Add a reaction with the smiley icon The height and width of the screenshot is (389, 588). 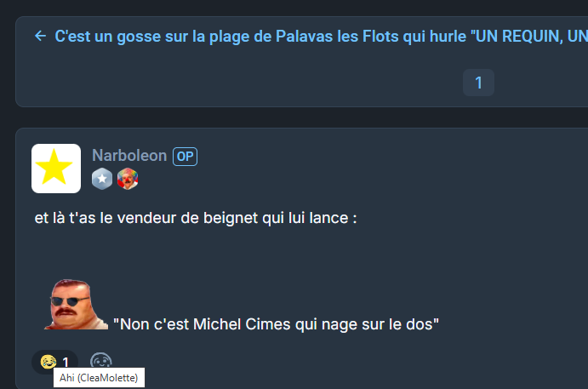pos(101,361)
